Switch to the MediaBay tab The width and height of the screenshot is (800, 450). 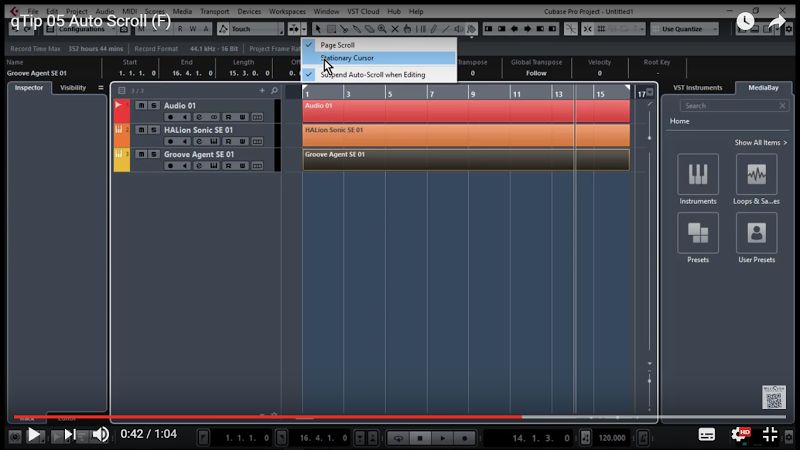[x=763, y=88]
